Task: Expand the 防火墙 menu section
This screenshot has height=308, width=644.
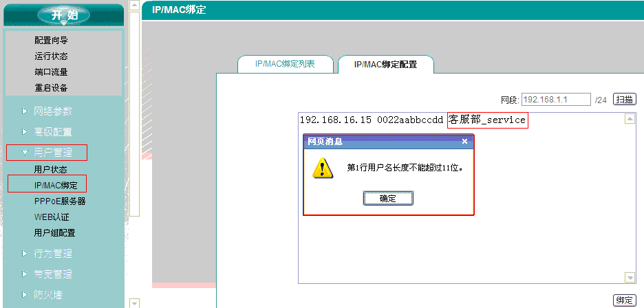Action: 48,295
